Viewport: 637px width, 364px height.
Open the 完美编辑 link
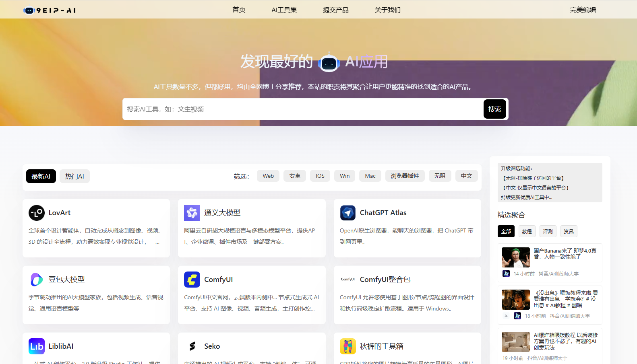(583, 10)
